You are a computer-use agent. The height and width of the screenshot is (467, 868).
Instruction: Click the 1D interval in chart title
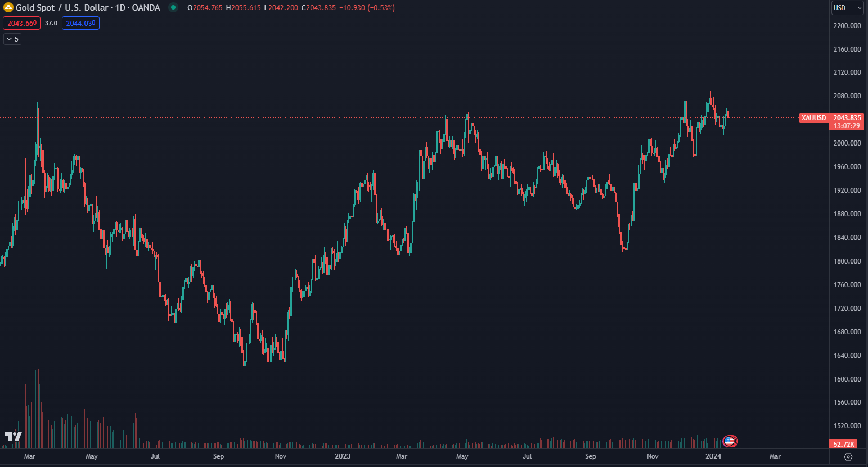pyautogui.click(x=120, y=8)
